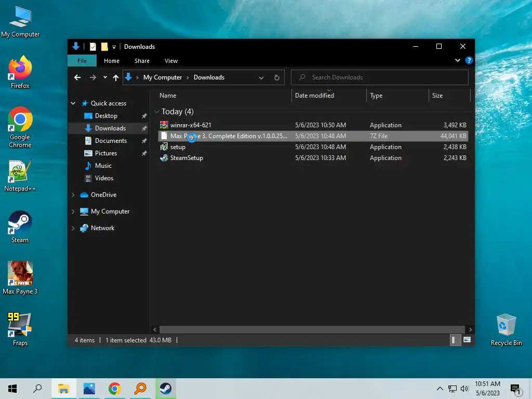Click the scrollbar right arrow
532x399 pixels.
click(x=470, y=329)
